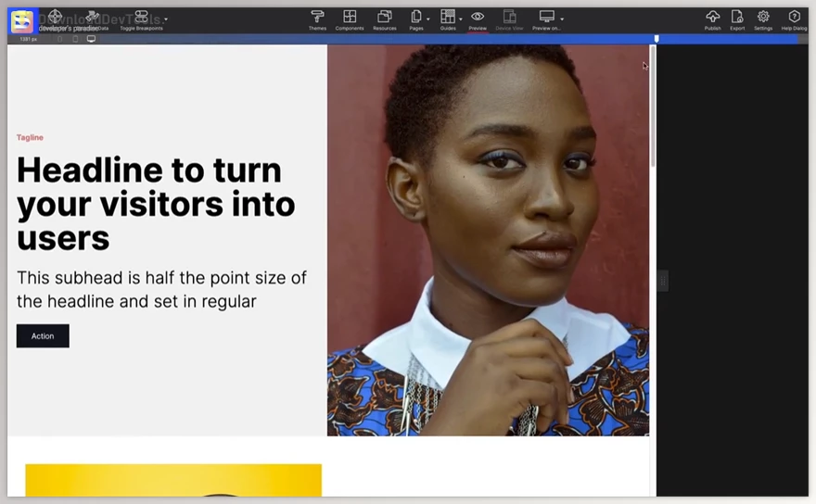816x504 pixels.
Task: Click the Export icon
Action: click(x=737, y=19)
